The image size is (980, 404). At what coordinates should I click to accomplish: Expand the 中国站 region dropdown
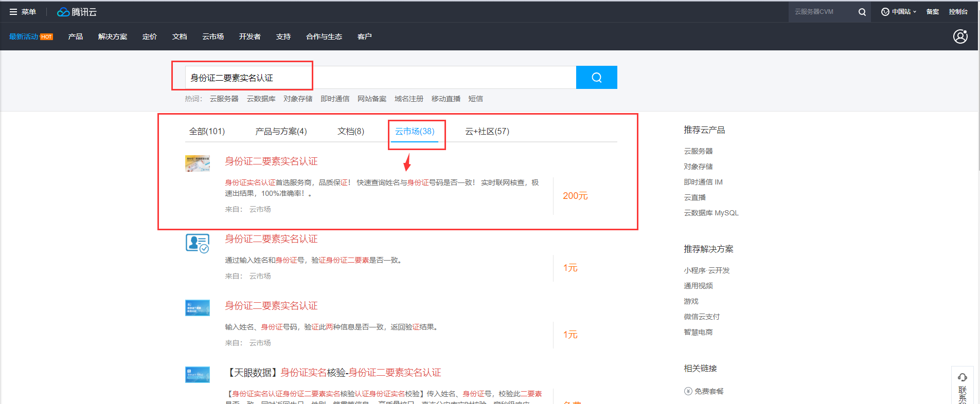click(899, 12)
